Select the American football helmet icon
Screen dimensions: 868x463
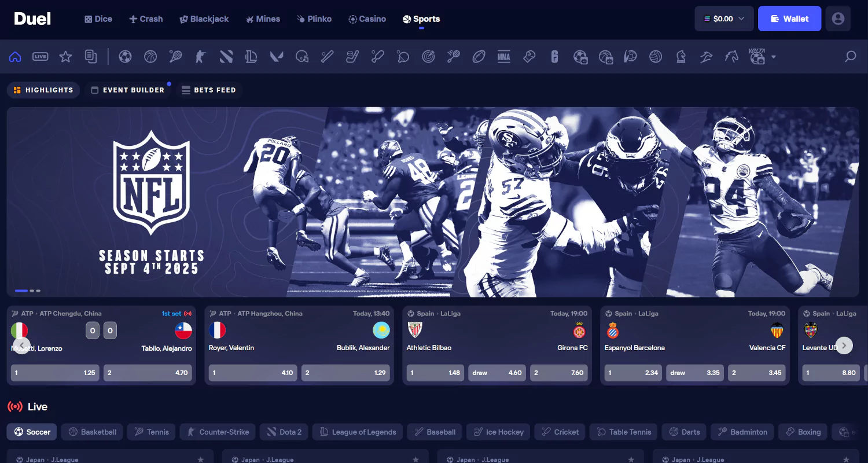pyautogui.click(x=301, y=56)
